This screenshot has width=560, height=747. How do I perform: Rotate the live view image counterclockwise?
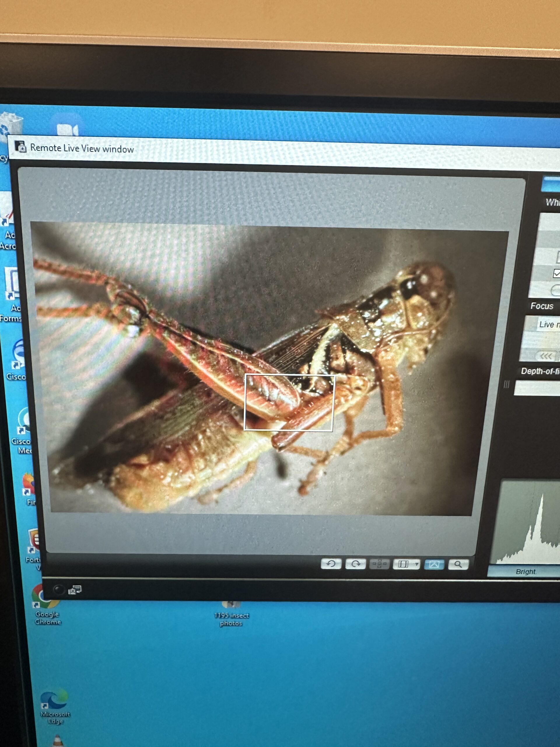coord(331,563)
